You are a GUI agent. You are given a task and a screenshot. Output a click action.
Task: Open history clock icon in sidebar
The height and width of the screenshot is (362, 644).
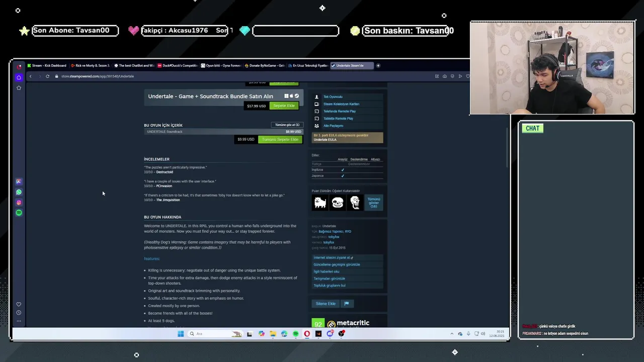19,313
